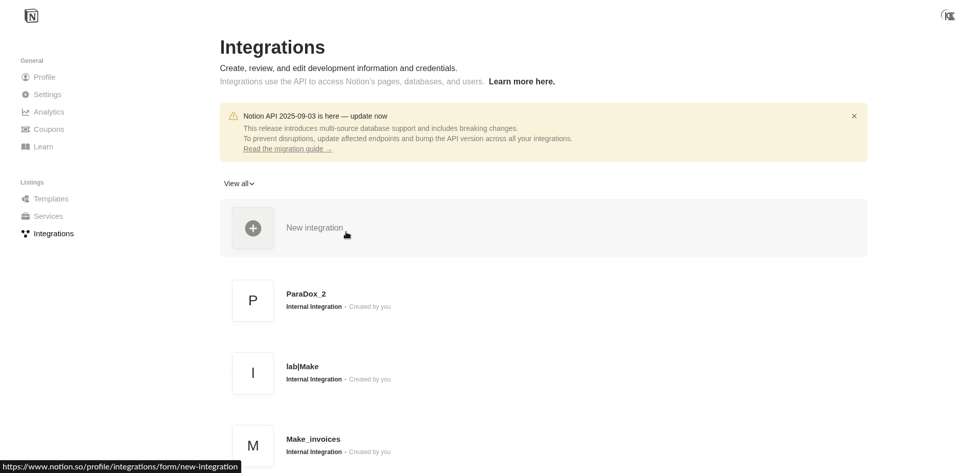Click the New integration text label
Viewport: 980px width, 473px height.
314,228
